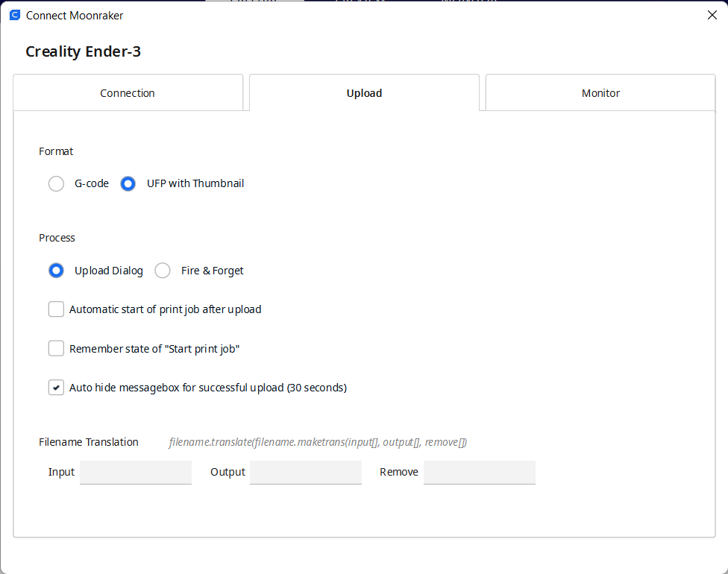Open the Monitor tab
Image resolution: width=728 pixels, height=574 pixels.
pos(600,92)
